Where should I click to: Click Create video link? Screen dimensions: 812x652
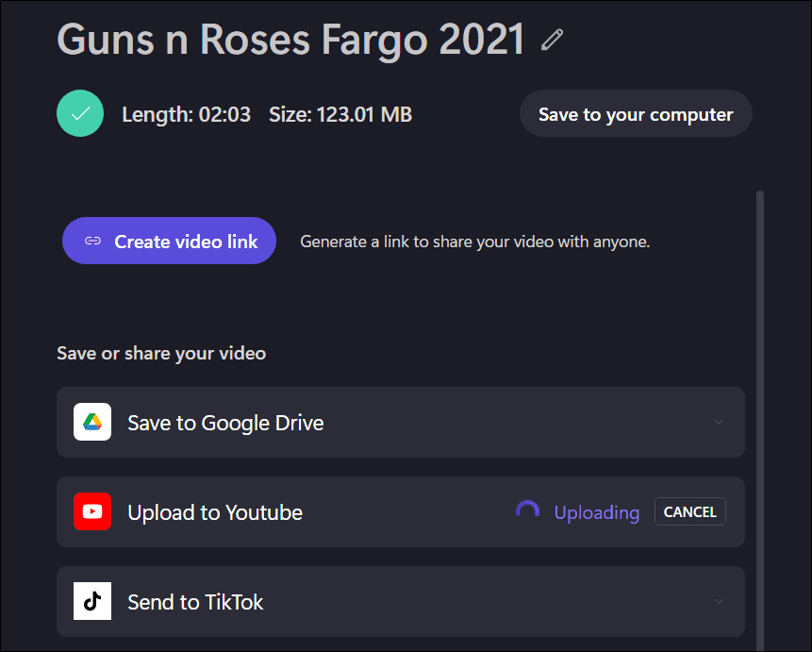[169, 241]
